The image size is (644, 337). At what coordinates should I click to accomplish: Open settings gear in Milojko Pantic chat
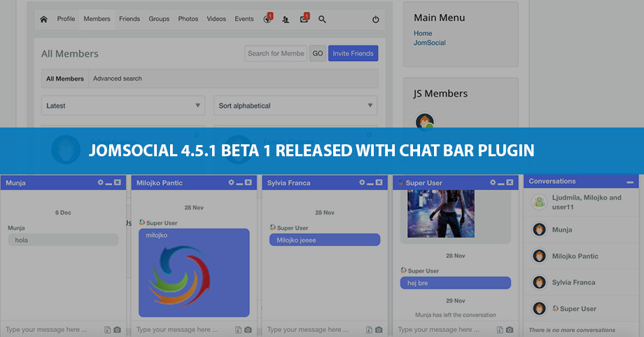point(231,182)
